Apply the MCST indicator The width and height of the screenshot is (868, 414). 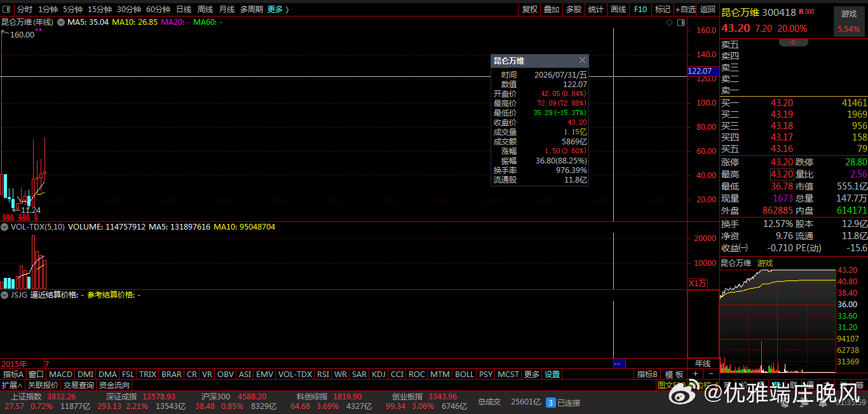(x=508, y=375)
